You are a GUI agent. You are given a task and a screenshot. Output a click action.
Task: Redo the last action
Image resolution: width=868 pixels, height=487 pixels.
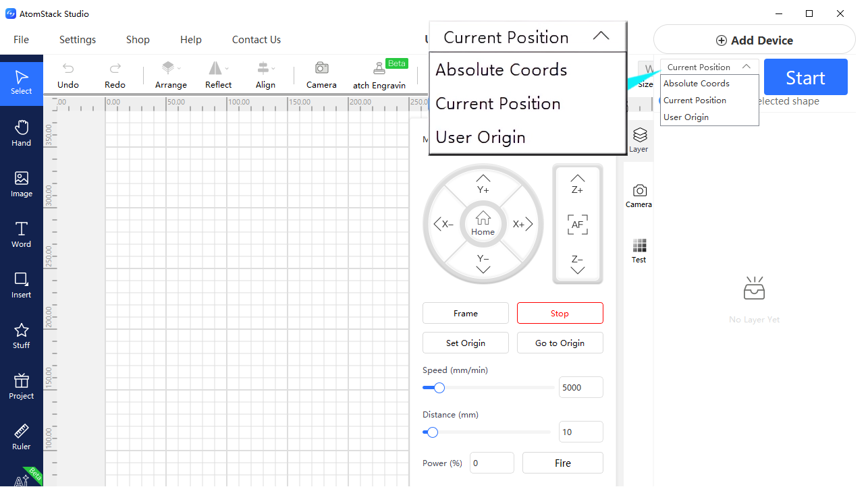[x=115, y=76]
